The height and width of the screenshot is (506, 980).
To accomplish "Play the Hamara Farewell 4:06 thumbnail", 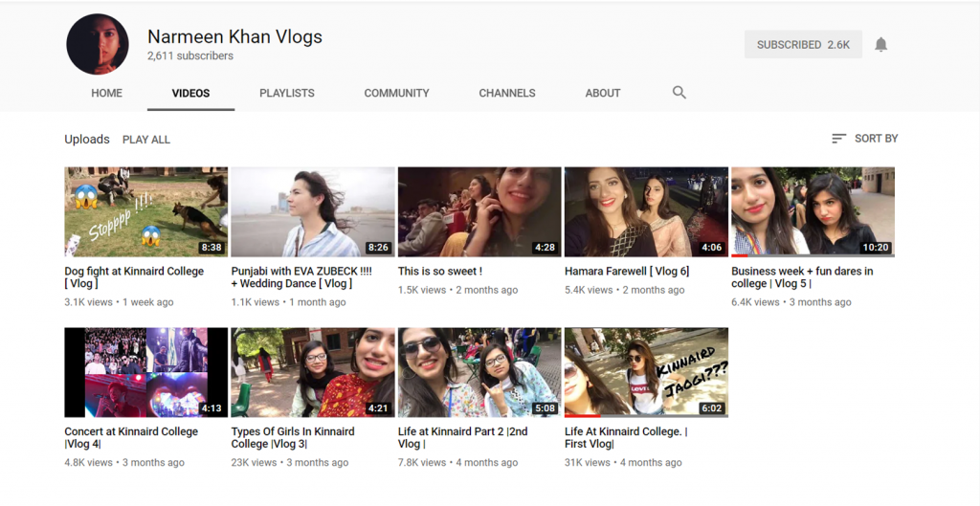I will coord(646,211).
